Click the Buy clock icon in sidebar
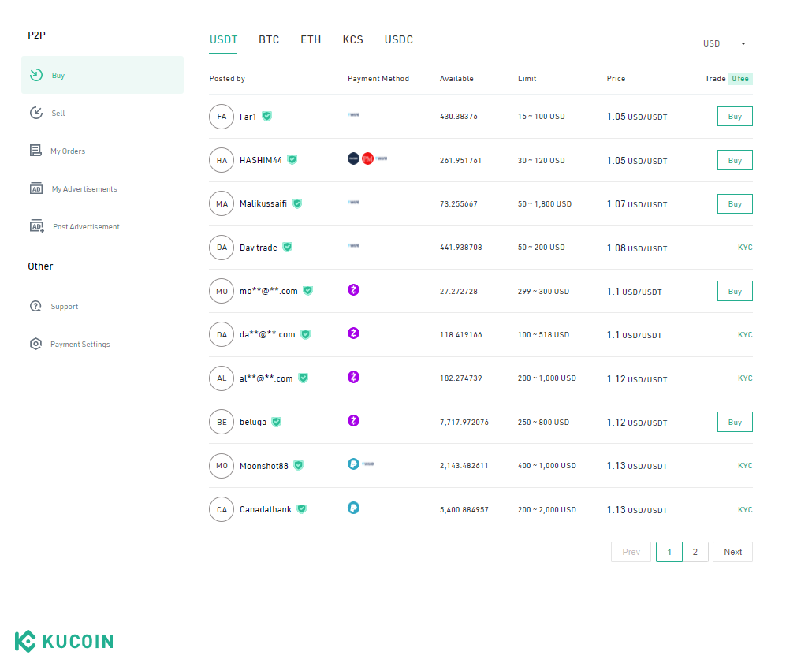Image resolution: width=812 pixels, height=663 pixels. pyautogui.click(x=35, y=75)
